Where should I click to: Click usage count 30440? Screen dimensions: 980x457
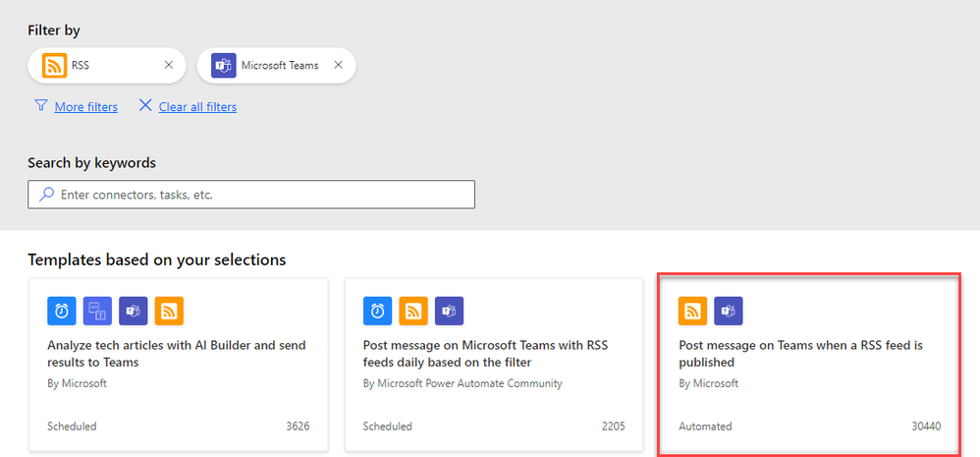click(x=926, y=427)
